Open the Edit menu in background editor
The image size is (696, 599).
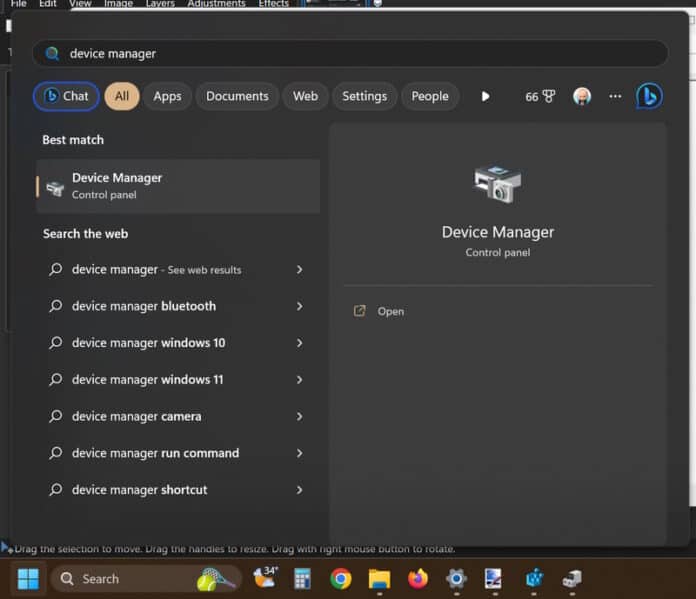point(47,4)
